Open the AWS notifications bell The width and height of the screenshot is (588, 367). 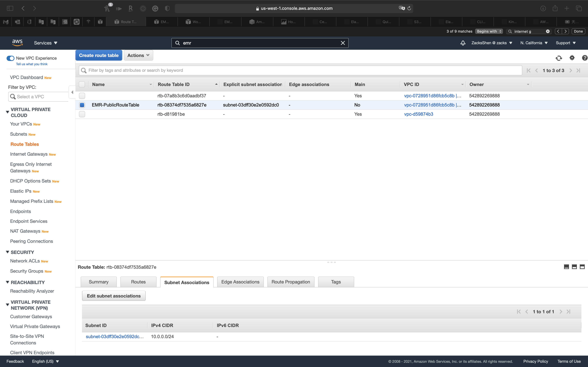(x=463, y=43)
